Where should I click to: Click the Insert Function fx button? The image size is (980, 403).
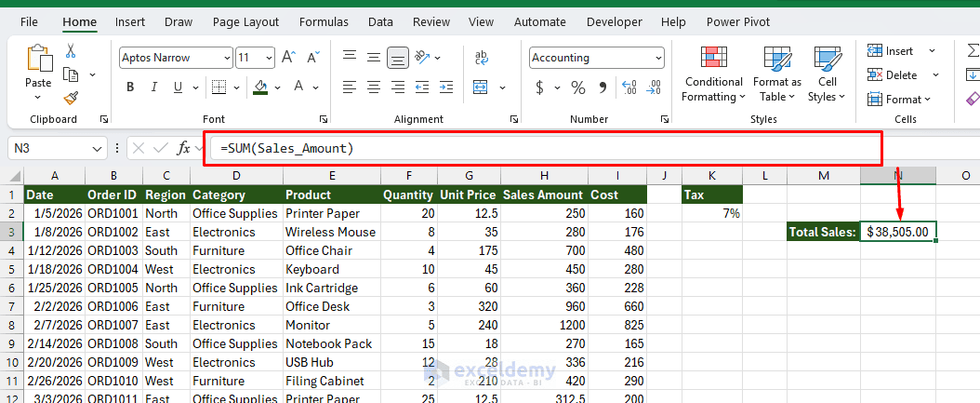pyautogui.click(x=183, y=148)
